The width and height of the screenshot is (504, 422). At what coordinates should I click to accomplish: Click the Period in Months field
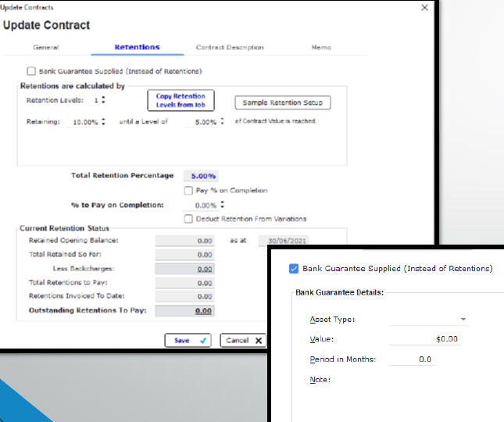412,359
